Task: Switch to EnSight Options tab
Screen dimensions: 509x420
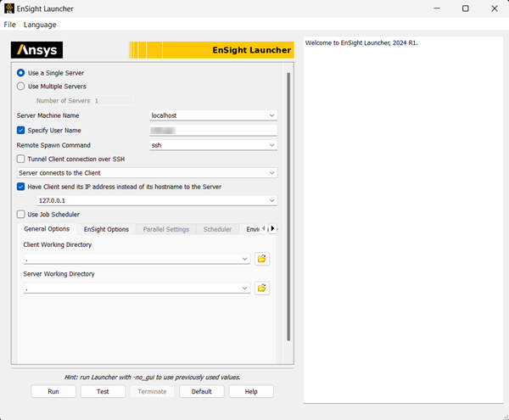Action: coord(107,229)
